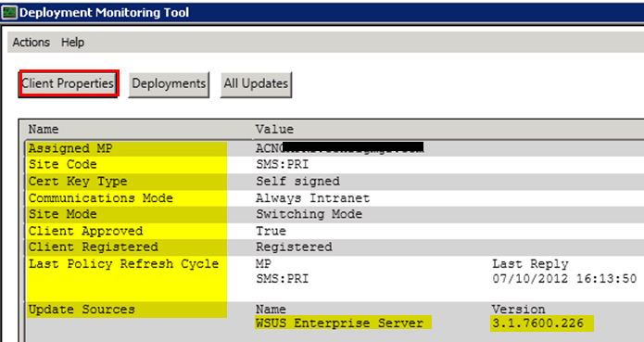644x342 pixels.
Task: Select the Assigned MP row name
Action: point(70,148)
